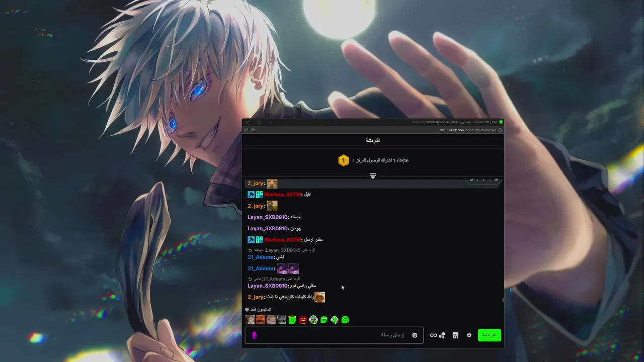Click the heart icon beside المتابعون فقط
The width and height of the screenshot is (644, 362).
click(247, 310)
